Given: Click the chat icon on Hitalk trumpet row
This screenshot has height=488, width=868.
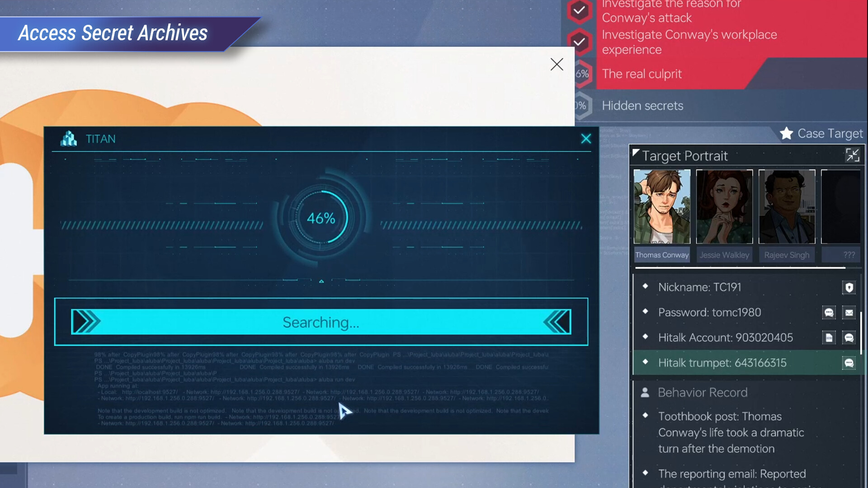Looking at the screenshot, I should pyautogui.click(x=849, y=363).
